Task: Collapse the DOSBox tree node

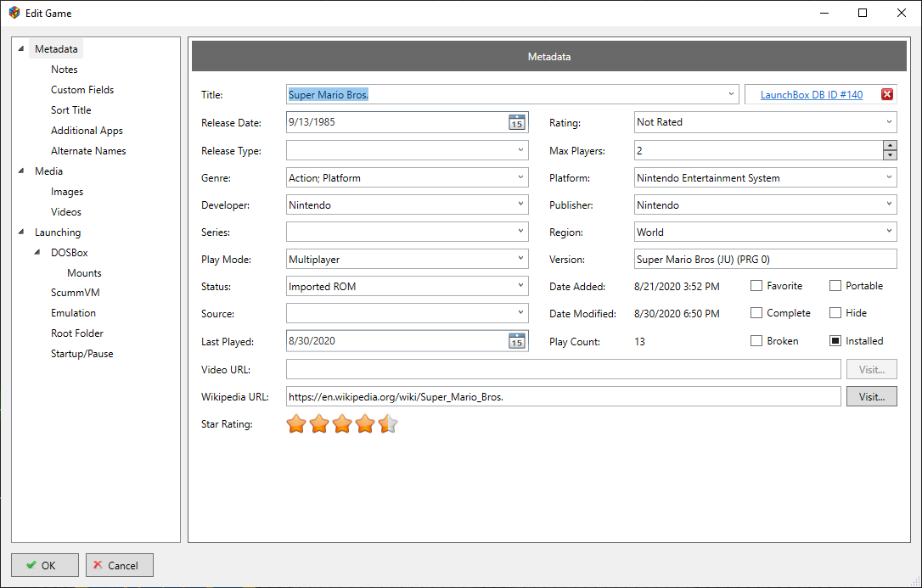Action: tap(37, 253)
